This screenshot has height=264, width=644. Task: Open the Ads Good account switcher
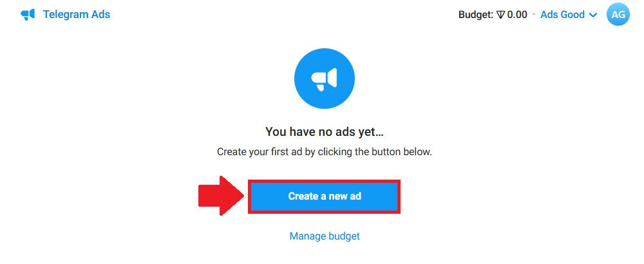[569, 15]
